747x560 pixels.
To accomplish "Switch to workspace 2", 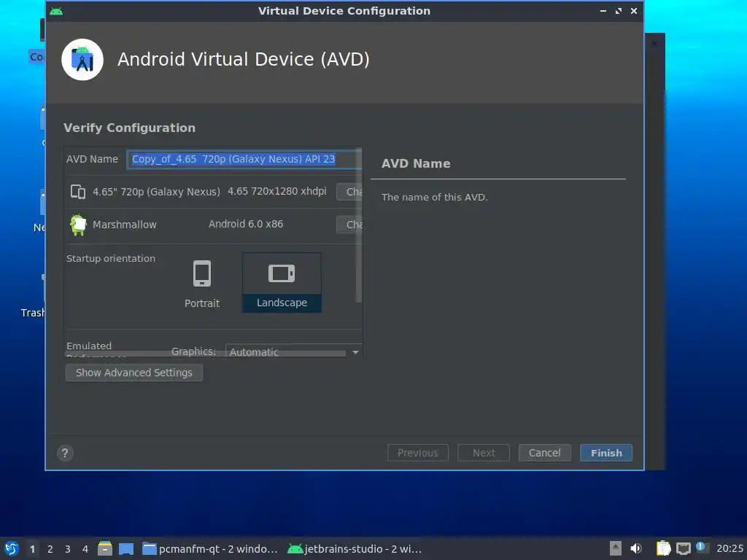I will (50, 549).
